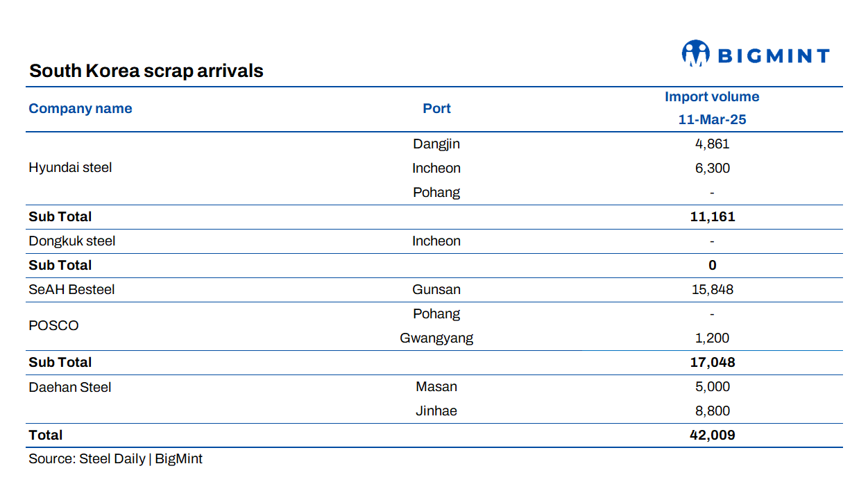Click the Company name column header
868x491 pixels.
pos(80,108)
